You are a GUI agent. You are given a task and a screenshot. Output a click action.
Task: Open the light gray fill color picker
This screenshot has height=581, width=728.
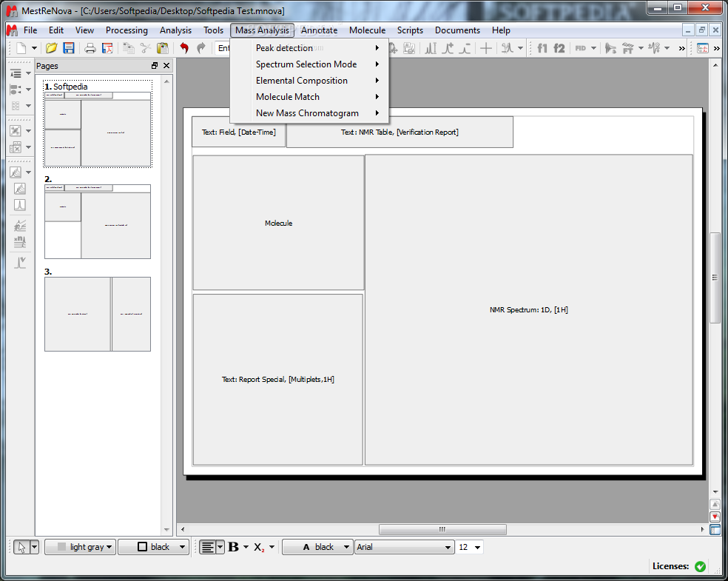pos(81,547)
